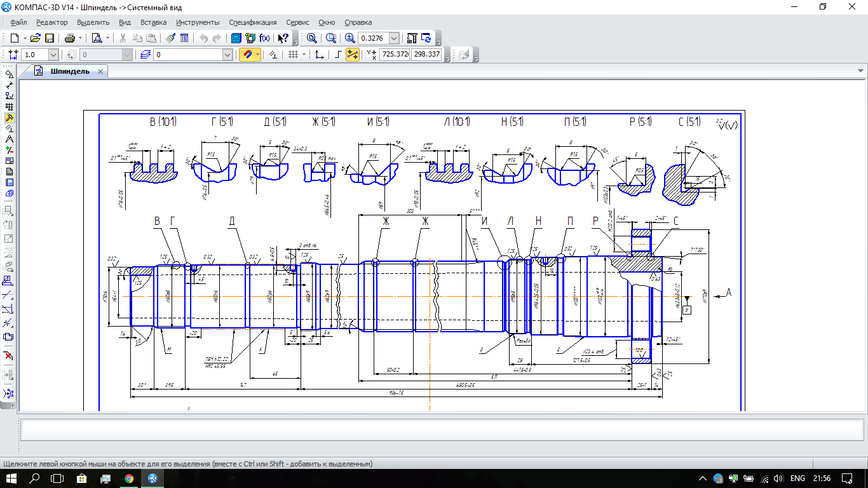Close the Шпиндель tab
Image resolution: width=868 pixels, height=488 pixels.
coord(100,72)
